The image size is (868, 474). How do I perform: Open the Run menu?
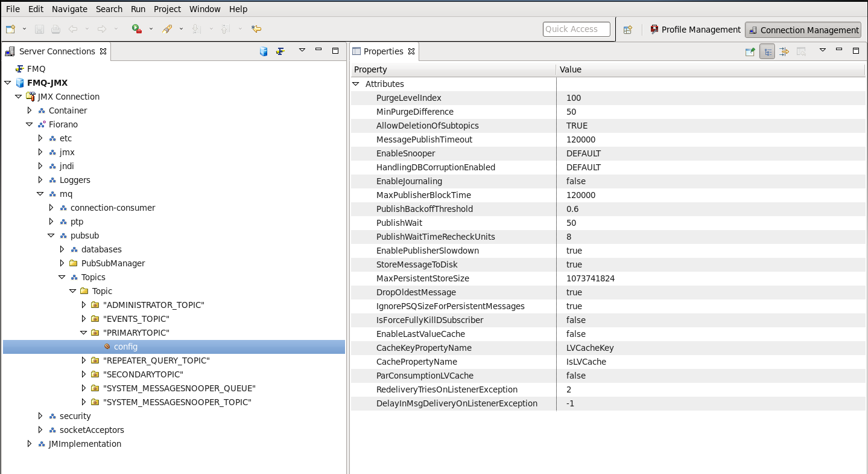pyautogui.click(x=138, y=9)
